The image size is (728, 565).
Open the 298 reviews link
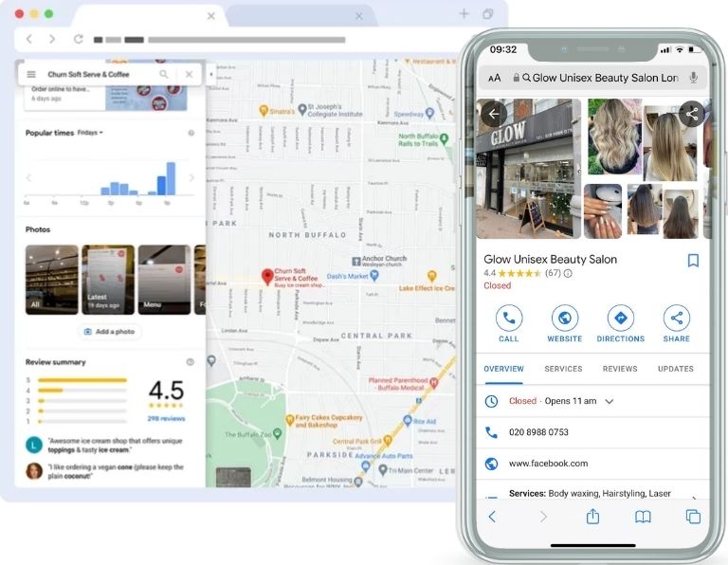pyautogui.click(x=166, y=419)
